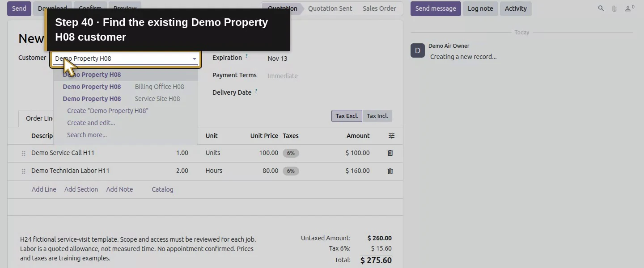Image resolution: width=644 pixels, height=268 pixels.
Task: Click quantity 2.00 cell
Action: [182, 171]
